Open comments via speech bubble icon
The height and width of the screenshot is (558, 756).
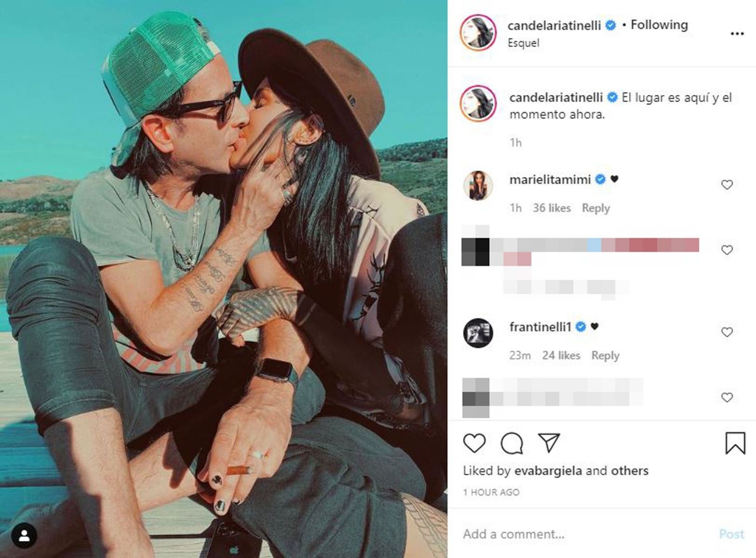[x=512, y=443]
